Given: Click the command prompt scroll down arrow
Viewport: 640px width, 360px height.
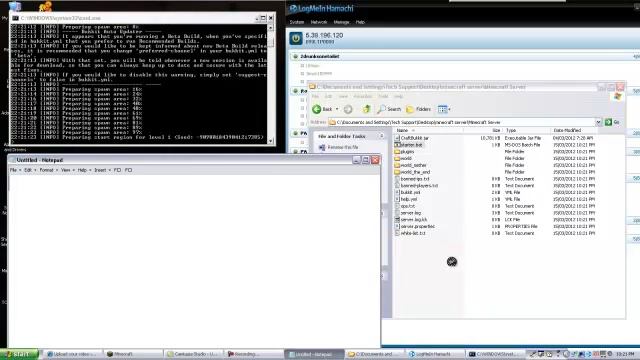Looking at the screenshot, I should click(270, 141).
